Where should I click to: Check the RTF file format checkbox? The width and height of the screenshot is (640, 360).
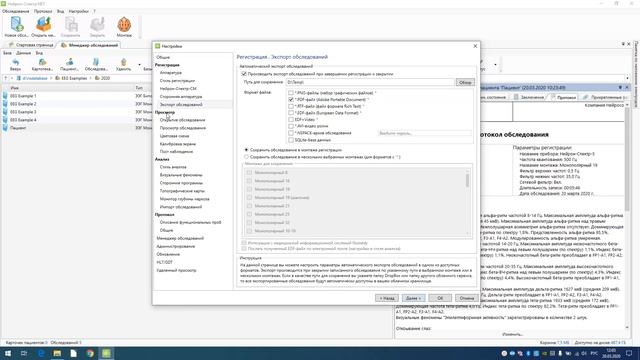(291, 106)
